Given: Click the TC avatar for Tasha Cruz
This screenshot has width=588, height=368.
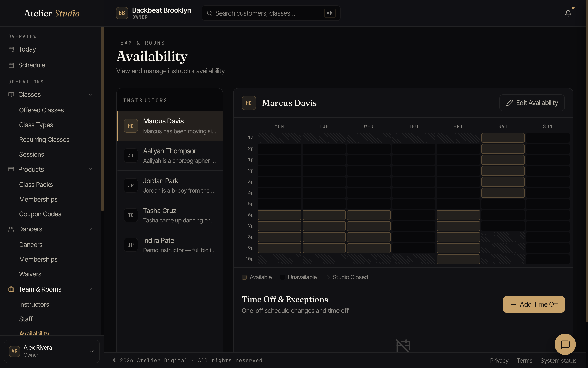Looking at the screenshot, I should tap(131, 215).
